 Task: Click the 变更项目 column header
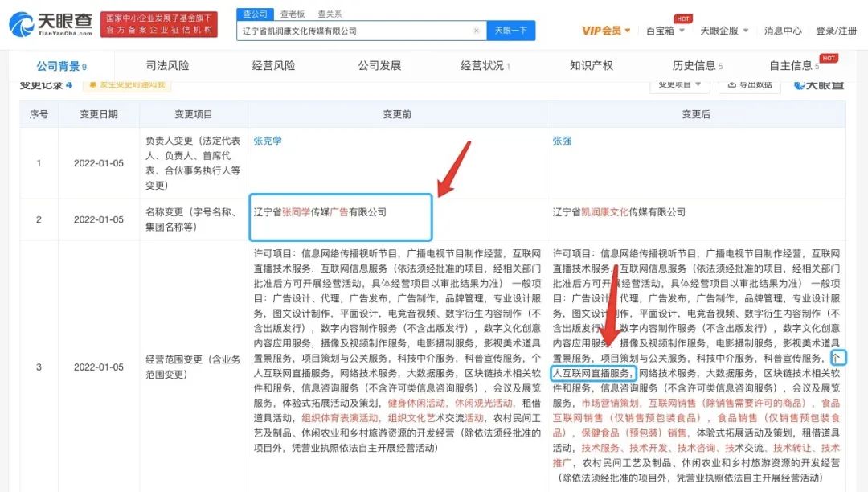[193, 114]
